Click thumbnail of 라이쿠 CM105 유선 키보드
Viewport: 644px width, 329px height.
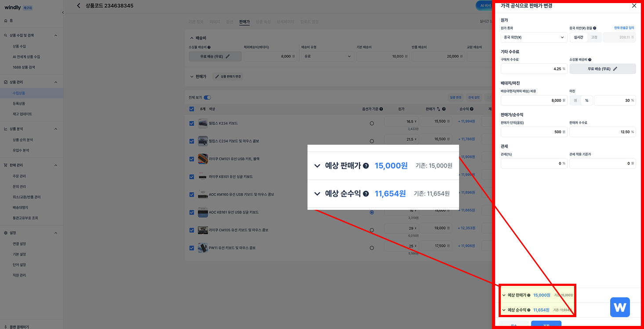coord(203,230)
